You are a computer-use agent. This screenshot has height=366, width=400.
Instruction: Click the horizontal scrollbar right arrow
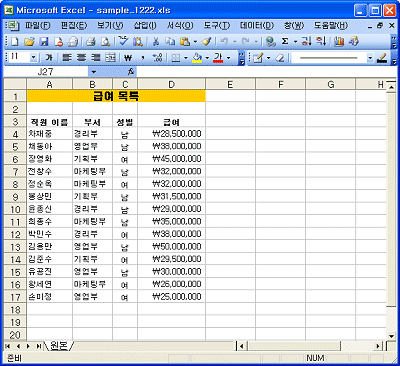(378, 346)
